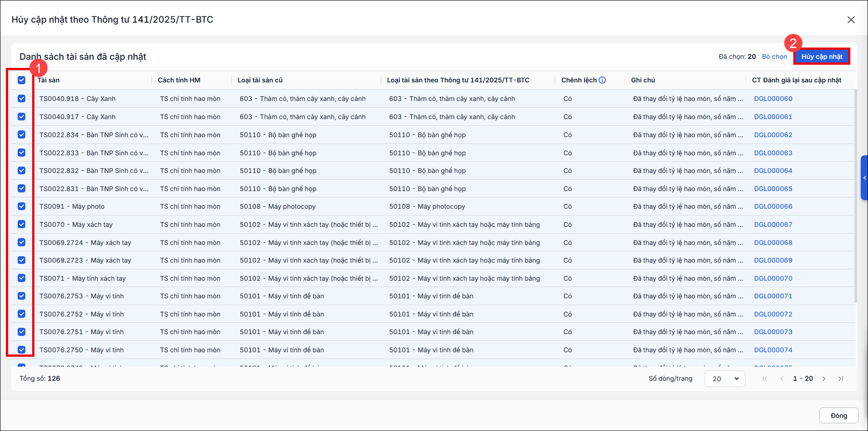
Task: Select the asset cell TS0076.2752 - Máy vi tính
Action: coord(82,314)
